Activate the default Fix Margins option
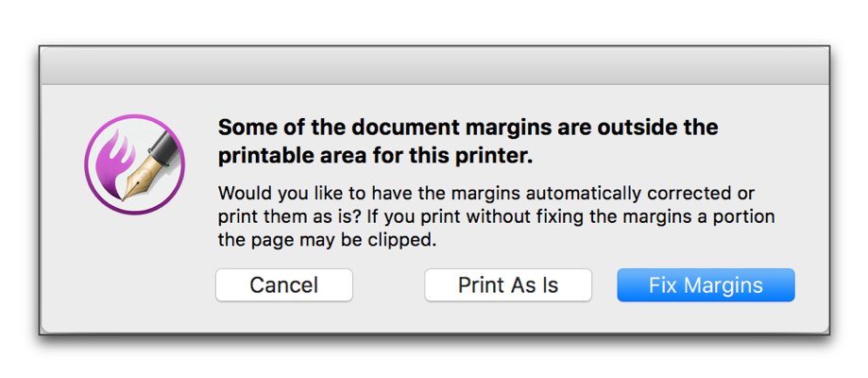The image size is (868, 378). pyautogui.click(x=706, y=284)
